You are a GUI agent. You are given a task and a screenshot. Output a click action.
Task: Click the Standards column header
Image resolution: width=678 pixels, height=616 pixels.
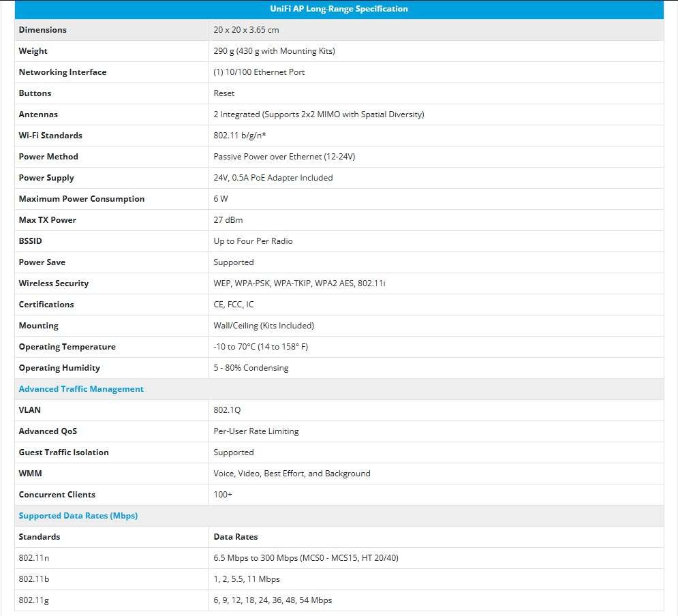(x=40, y=536)
